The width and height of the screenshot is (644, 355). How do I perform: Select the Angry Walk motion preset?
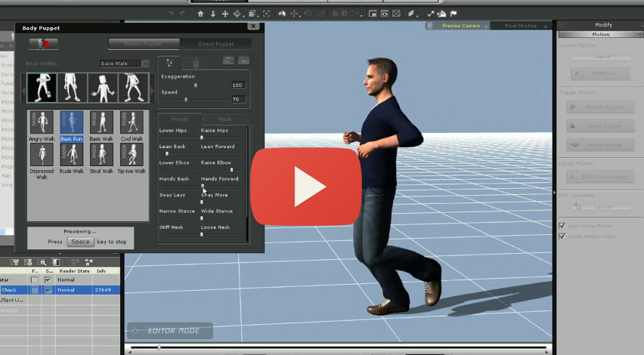pos(42,123)
